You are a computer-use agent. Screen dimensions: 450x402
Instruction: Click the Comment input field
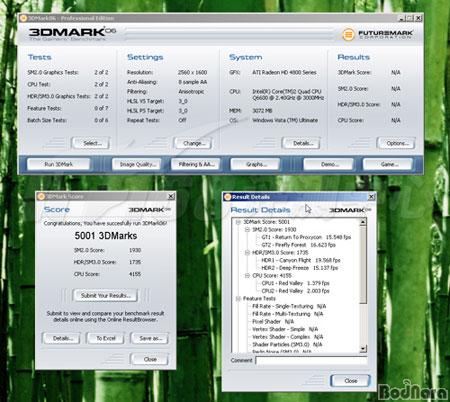[311, 360]
